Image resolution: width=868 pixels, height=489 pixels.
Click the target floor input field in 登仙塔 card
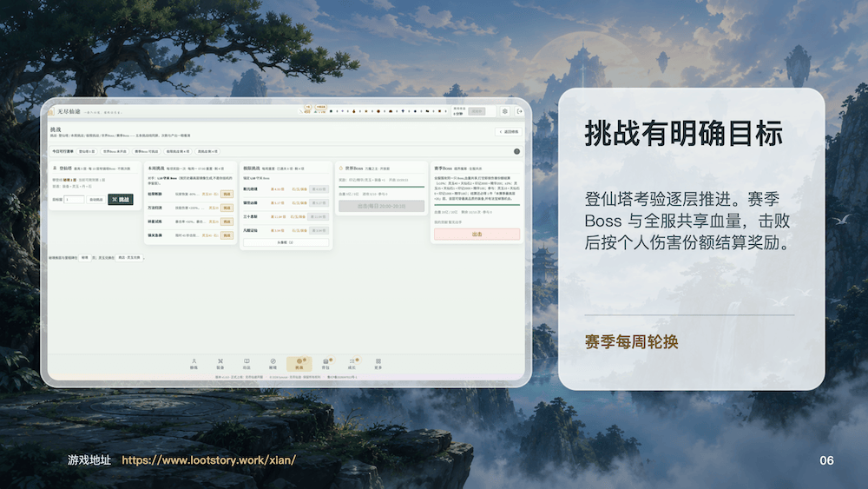pyautogui.click(x=74, y=200)
